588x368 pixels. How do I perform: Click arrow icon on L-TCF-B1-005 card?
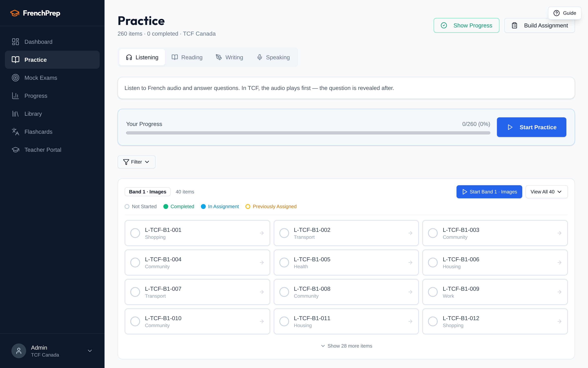(410, 262)
